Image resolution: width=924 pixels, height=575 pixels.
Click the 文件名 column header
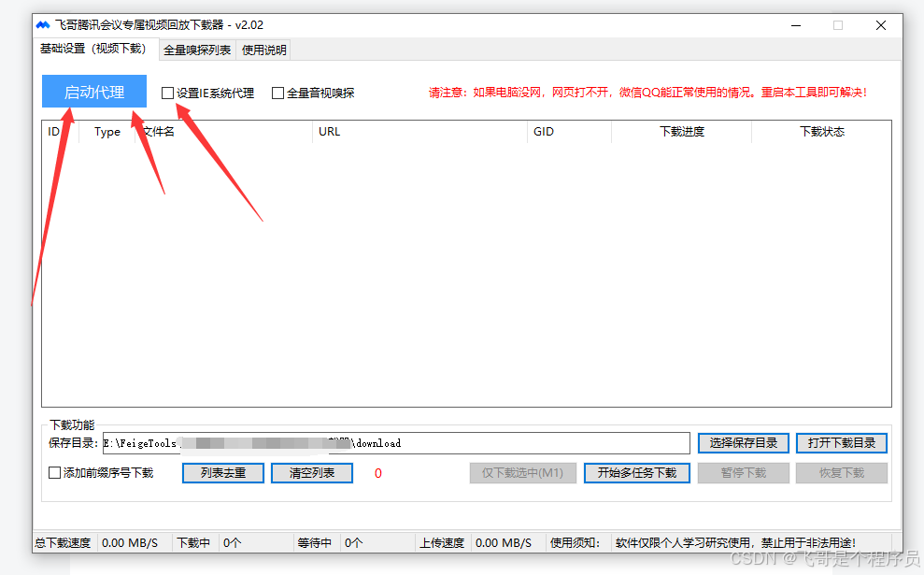[x=224, y=132]
